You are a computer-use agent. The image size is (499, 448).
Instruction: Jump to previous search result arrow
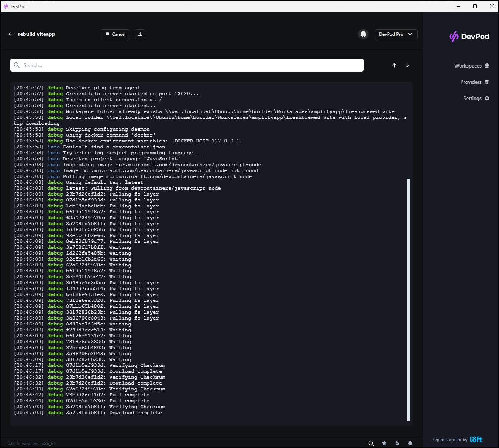coord(394,65)
